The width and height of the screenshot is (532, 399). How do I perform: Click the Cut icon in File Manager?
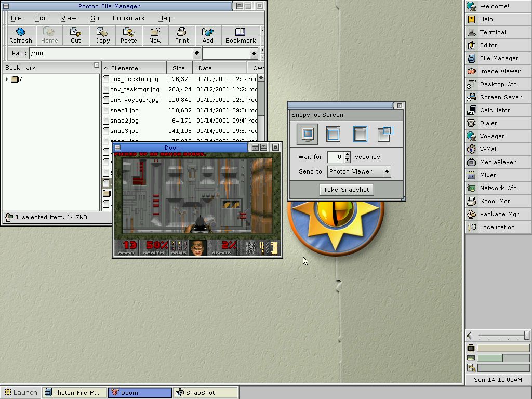pyautogui.click(x=76, y=35)
